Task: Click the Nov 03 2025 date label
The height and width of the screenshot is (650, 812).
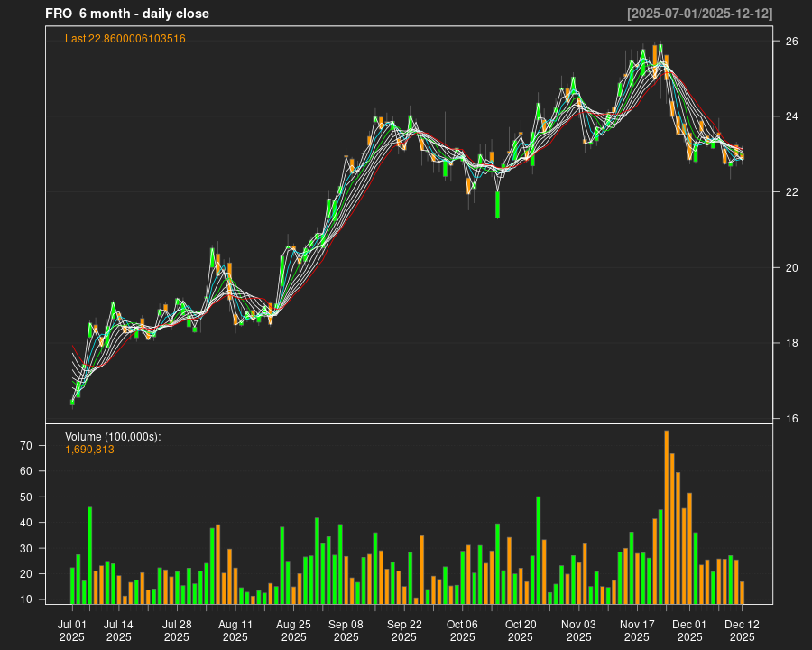Action: pos(578,630)
